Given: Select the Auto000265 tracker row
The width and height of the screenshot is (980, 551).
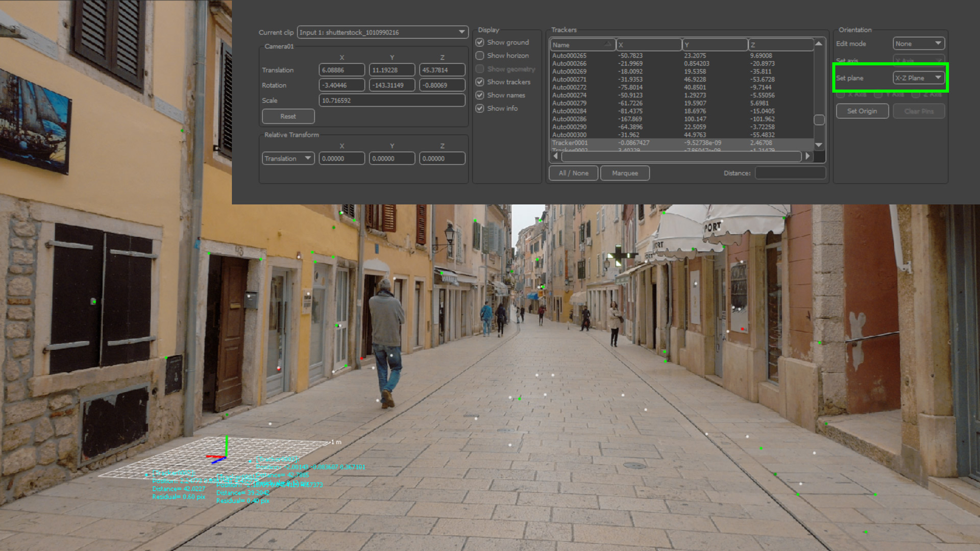Looking at the screenshot, I should pyautogui.click(x=569, y=56).
